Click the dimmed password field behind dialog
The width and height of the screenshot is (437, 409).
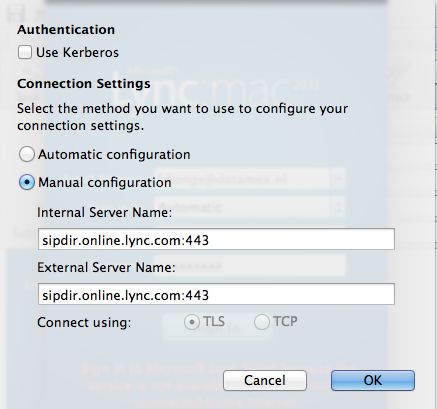point(250,266)
